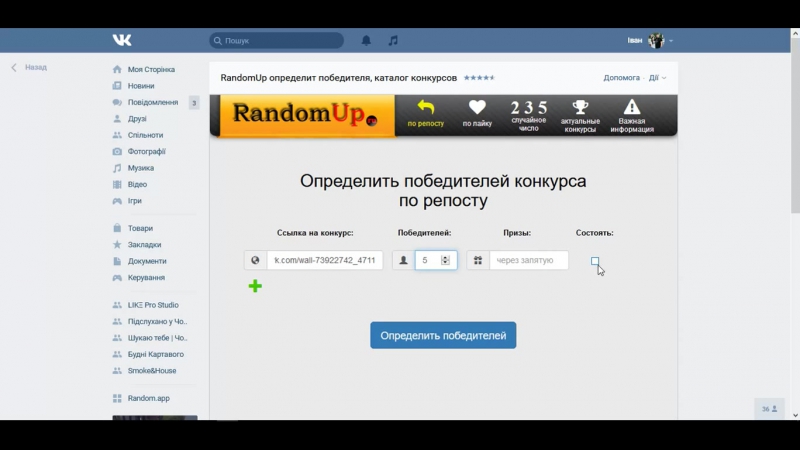800x450 pixels.
Task: Open the Важная информация warning tab
Action: tap(632, 116)
